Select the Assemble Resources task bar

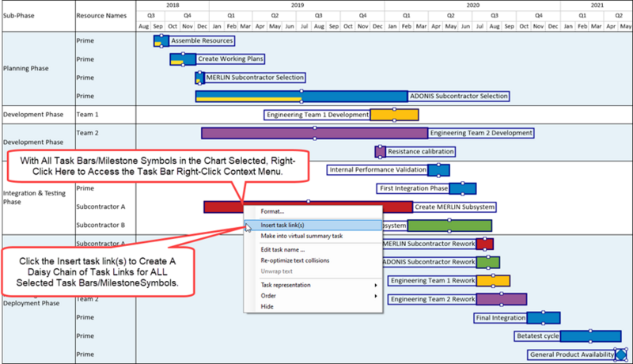click(x=161, y=41)
